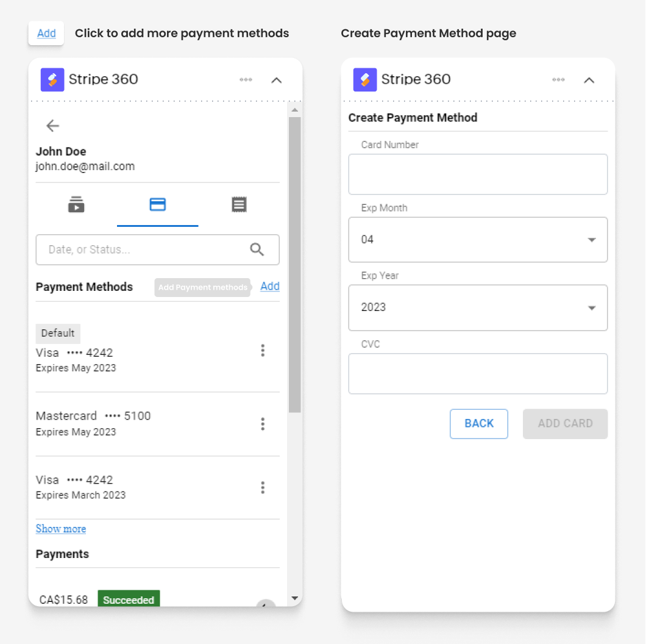Click the search magnifier icon
The height and width of the screenshot is (644, 646).
pyautogui.click(x=257, y=249)
